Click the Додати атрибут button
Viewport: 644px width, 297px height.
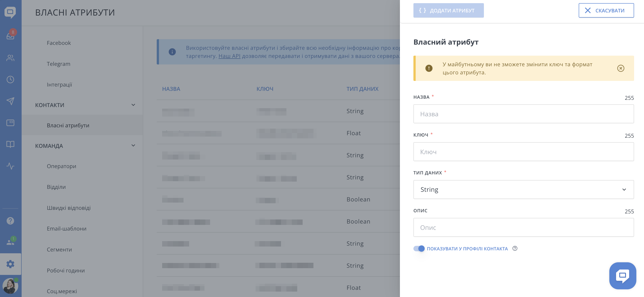448,11
